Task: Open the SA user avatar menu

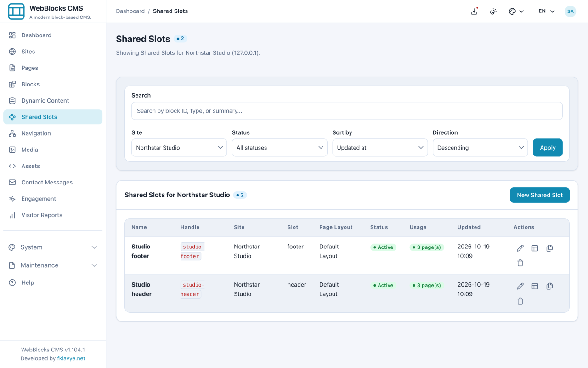Action: 570,11
